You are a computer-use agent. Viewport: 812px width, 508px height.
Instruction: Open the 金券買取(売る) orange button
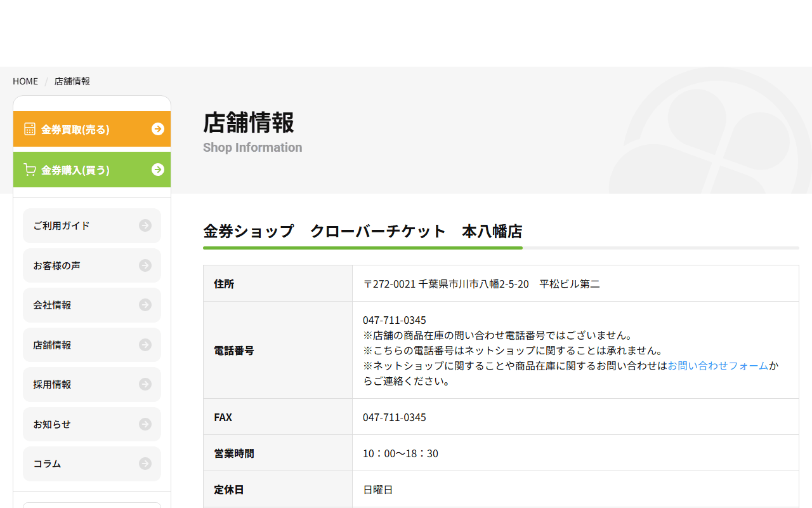[92, 129]
